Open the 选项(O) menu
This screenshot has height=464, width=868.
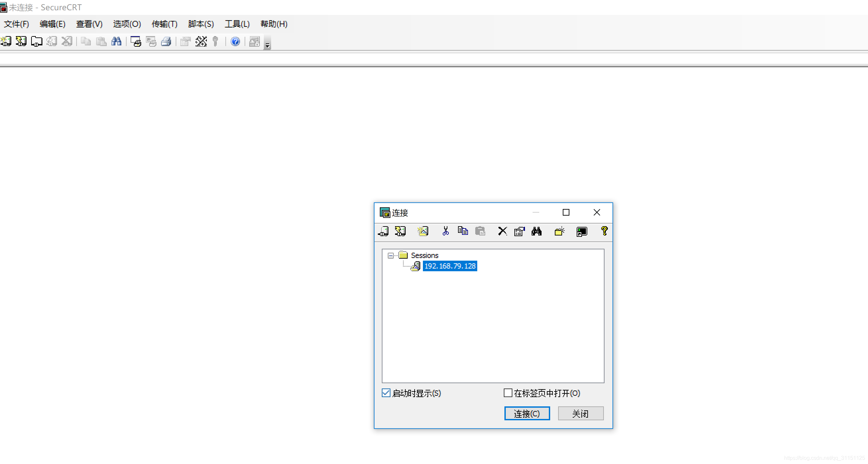(127, 24)
